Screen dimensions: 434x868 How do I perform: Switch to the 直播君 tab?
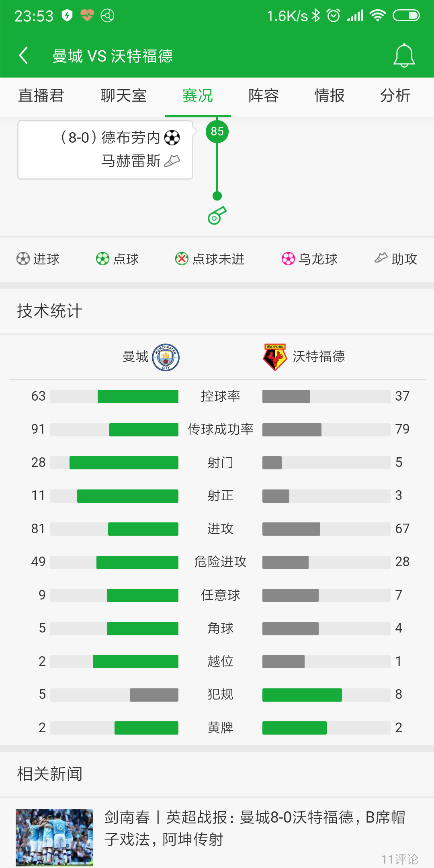pos(41,96)
